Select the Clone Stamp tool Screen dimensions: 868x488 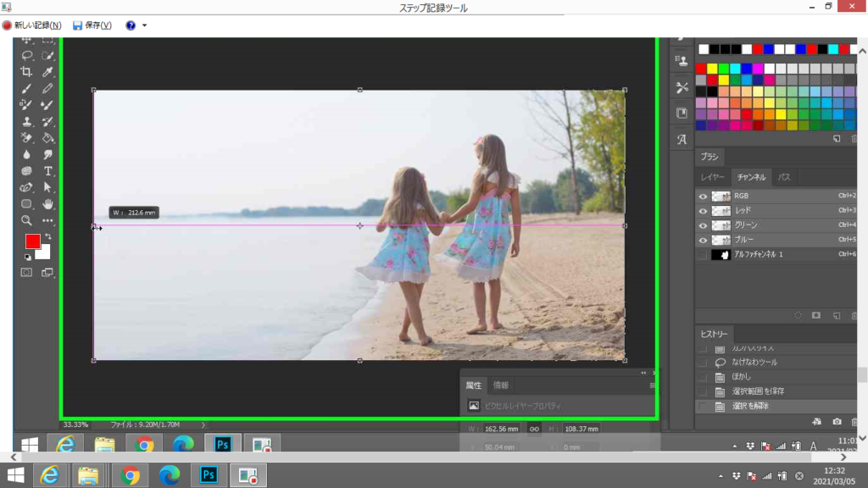coord(26,122)
